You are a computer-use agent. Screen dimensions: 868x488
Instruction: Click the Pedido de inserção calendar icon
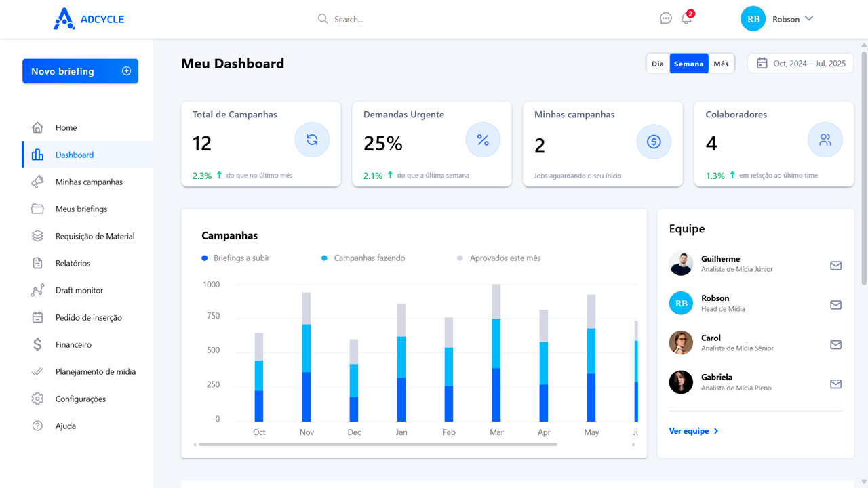tap(37, 317)
